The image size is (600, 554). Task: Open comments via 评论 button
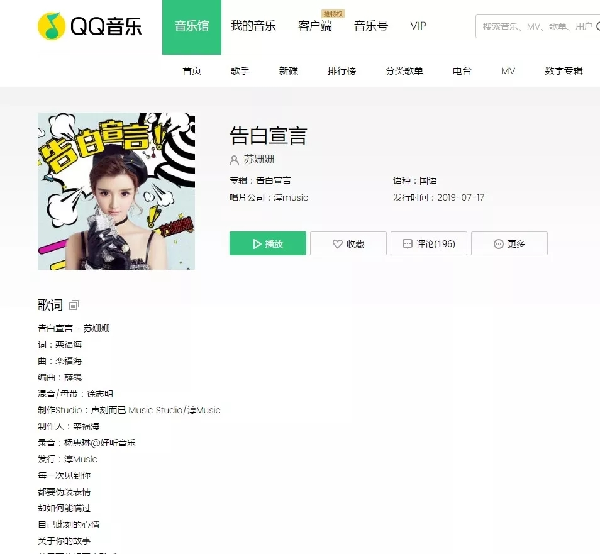(429, 243)
